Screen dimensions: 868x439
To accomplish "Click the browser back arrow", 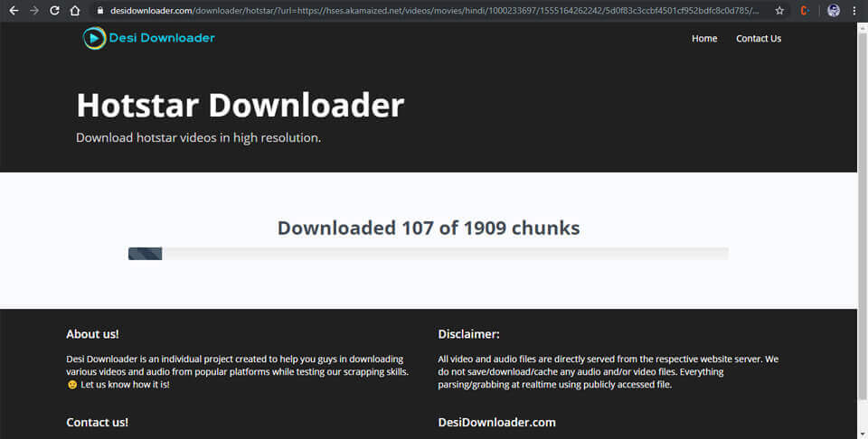I will coord(14,11).
